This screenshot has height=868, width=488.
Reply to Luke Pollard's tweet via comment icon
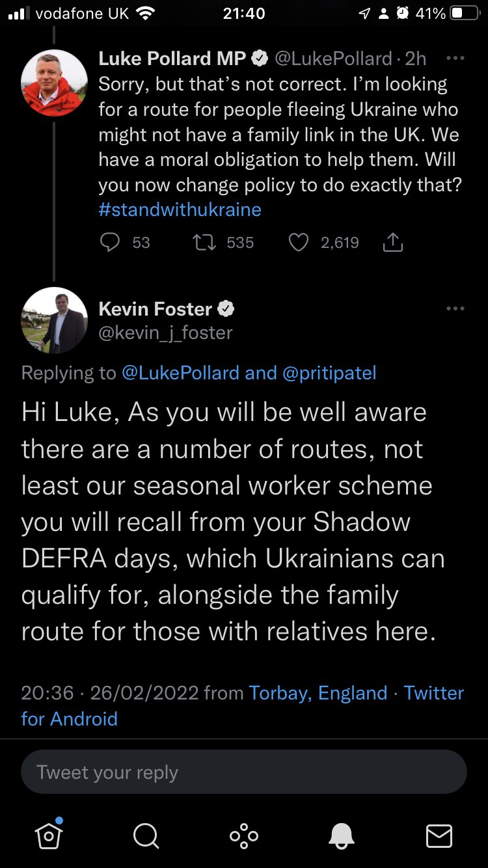[x=111, y=243]
